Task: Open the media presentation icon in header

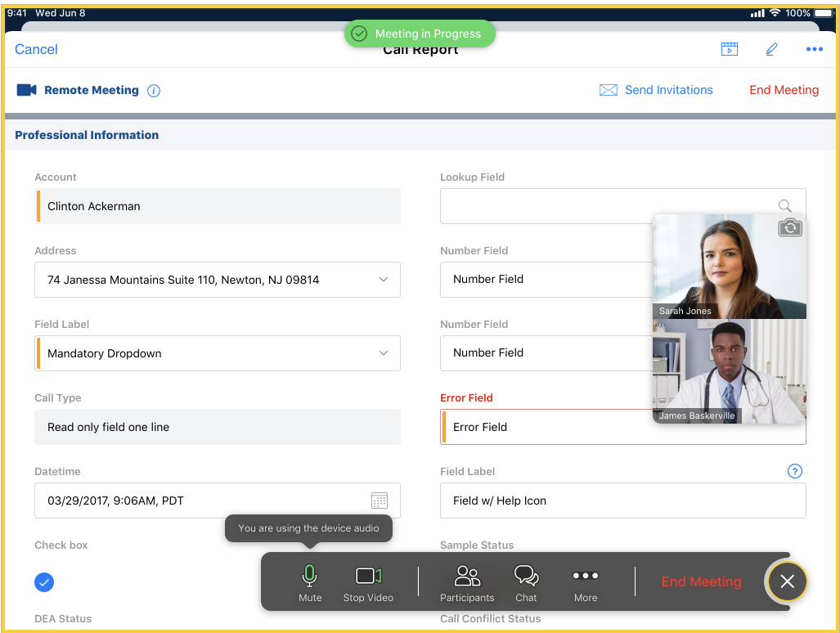Action: (729, 49)
